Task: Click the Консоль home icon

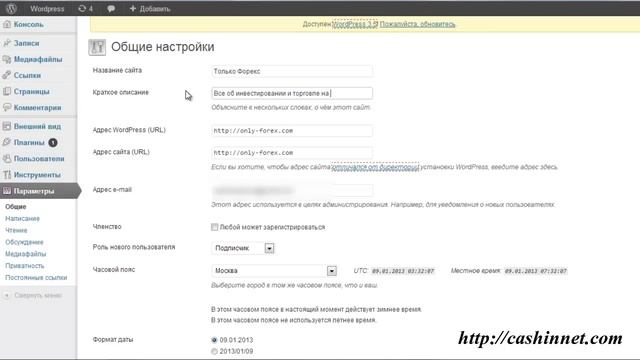Action: (x=7, y=24)
